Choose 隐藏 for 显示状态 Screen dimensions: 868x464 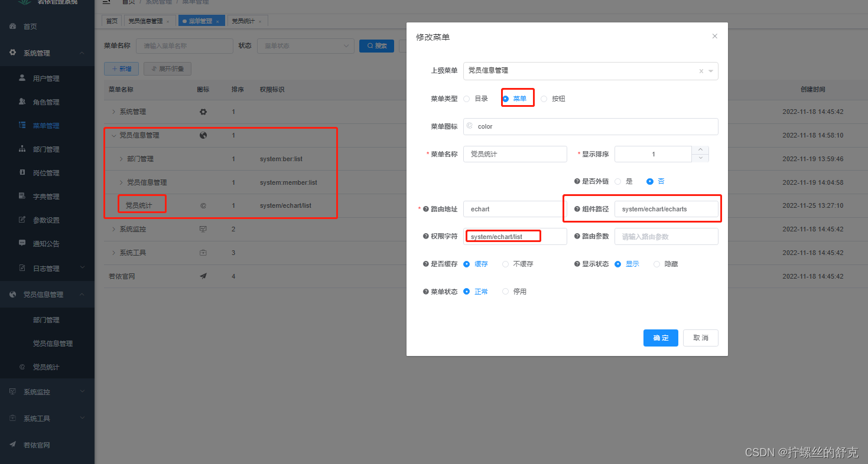(x=657, y=264)
